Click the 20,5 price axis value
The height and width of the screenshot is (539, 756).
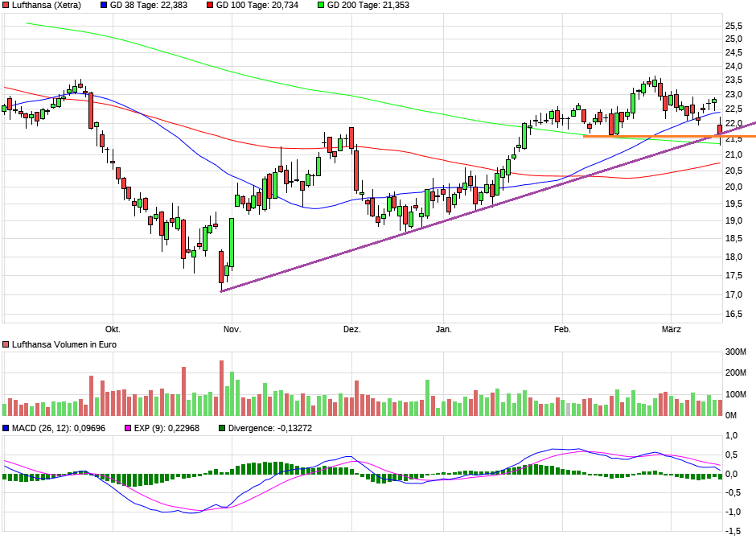click(733, 171)
